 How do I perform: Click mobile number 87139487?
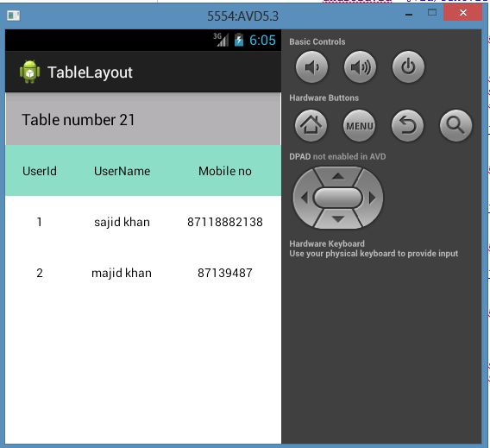[x=225, y=273]
